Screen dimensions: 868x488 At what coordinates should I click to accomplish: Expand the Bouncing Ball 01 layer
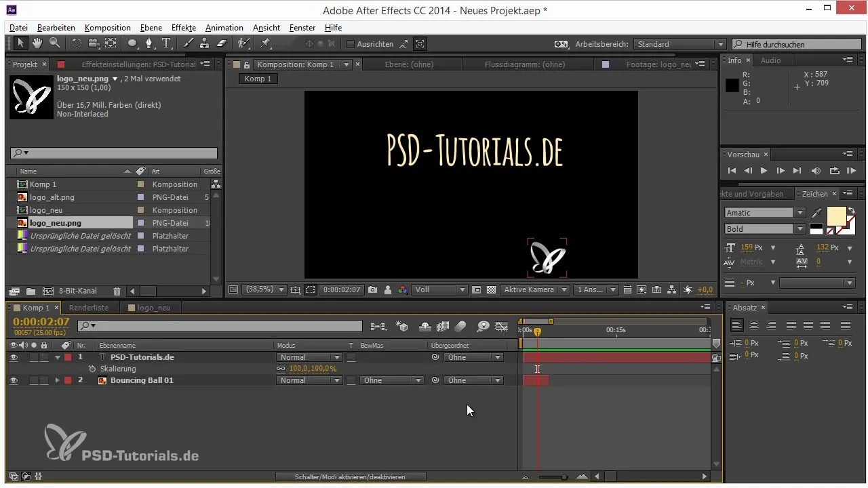click(x=58, y=380)
